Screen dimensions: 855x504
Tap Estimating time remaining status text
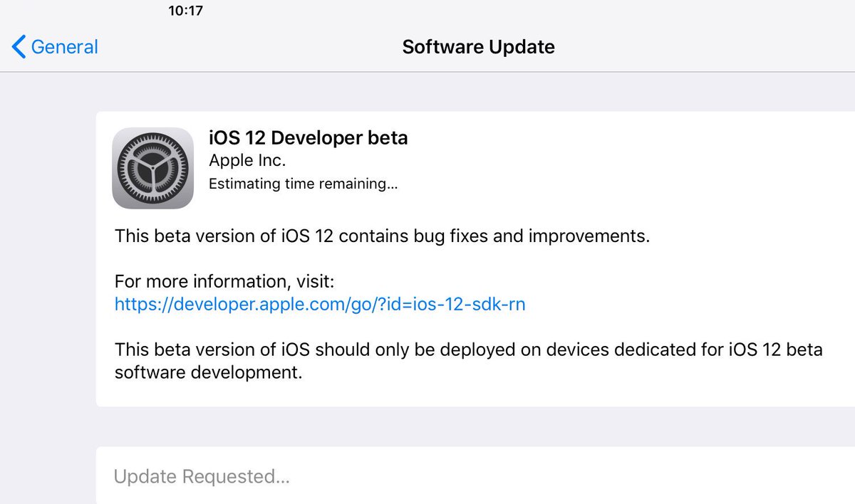coord(303,184)
